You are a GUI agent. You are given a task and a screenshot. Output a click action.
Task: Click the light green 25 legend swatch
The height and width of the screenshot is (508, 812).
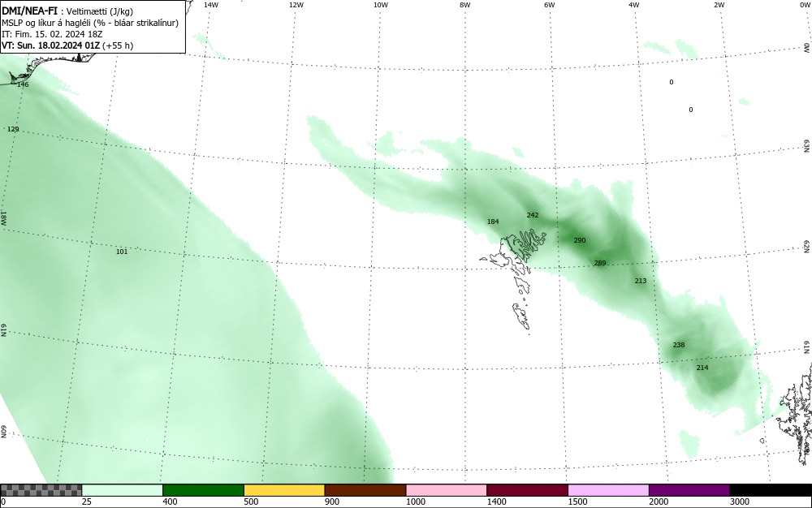[123, 490]
